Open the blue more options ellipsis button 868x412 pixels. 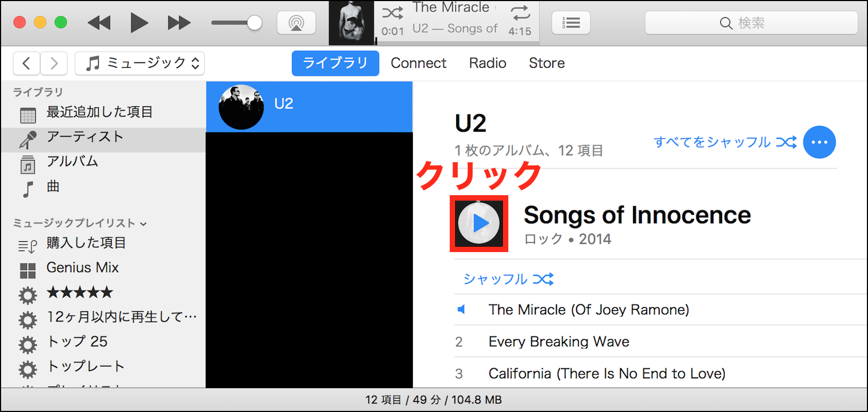(819, 142)
